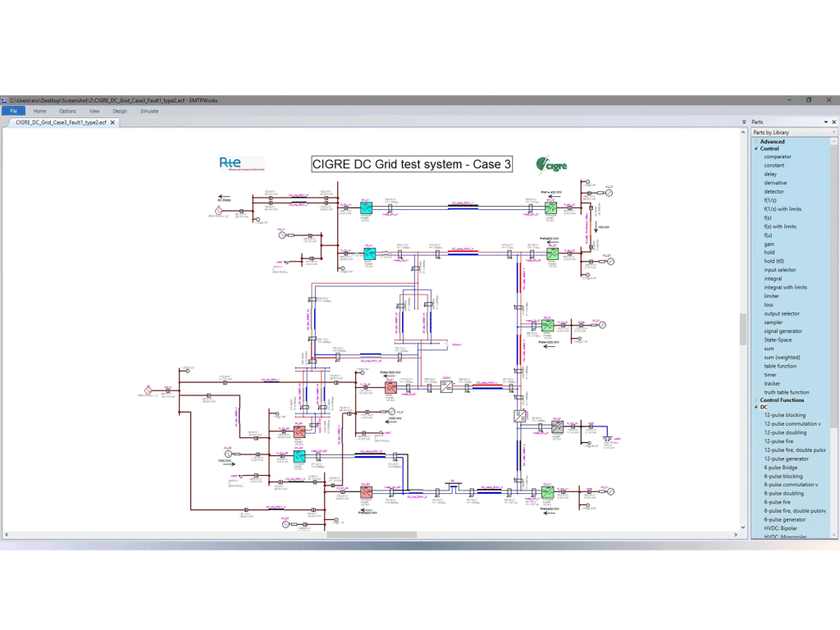Collapse the Control library category
840x630 pixels.
tap(756, 148)
